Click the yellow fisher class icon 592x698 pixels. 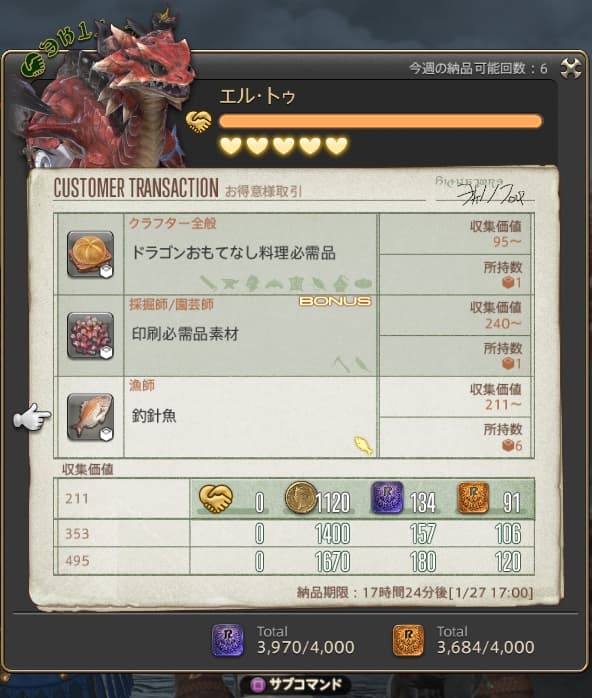tap(363, 446)
